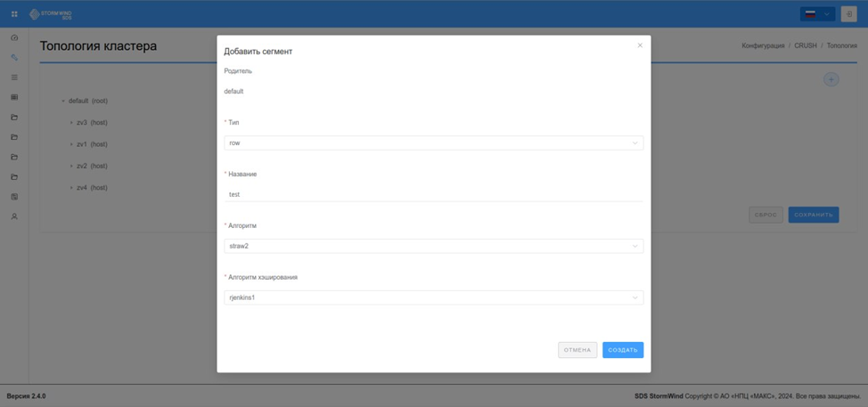Go to CRUSH breadcrumb

tap(806, 45)
